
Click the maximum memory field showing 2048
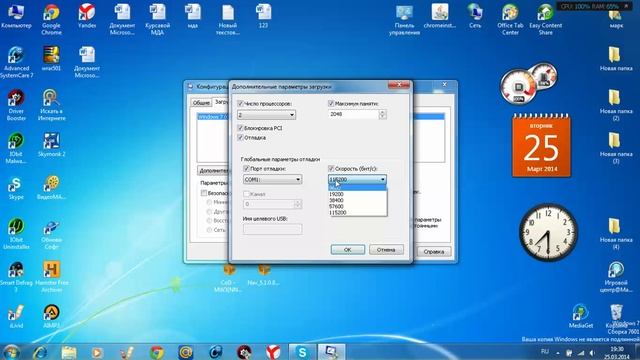(x=353, y=114)
